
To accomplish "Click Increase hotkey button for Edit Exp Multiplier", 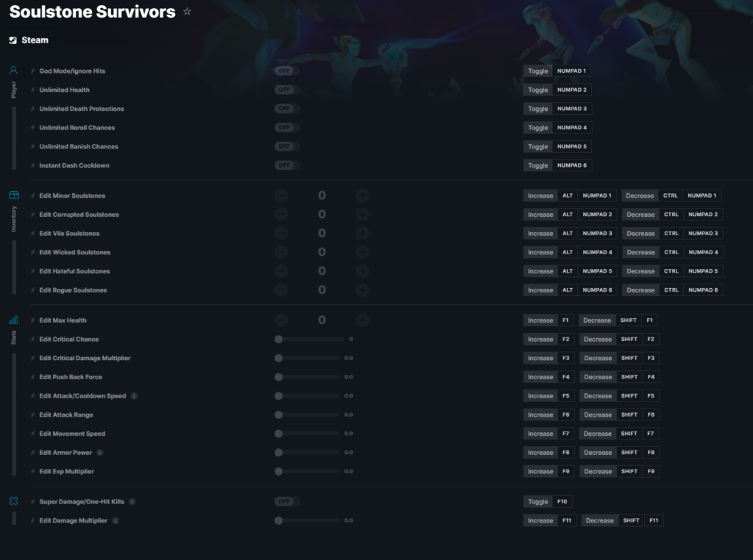I will pos(540,472).
